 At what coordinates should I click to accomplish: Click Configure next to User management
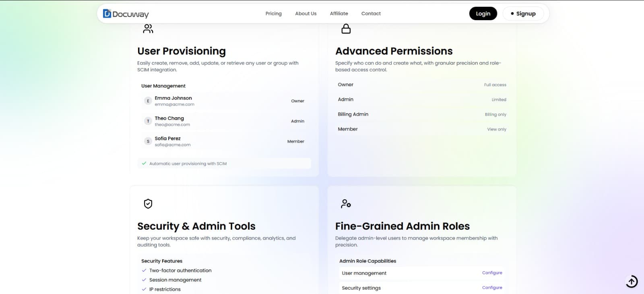pos(492,273)
